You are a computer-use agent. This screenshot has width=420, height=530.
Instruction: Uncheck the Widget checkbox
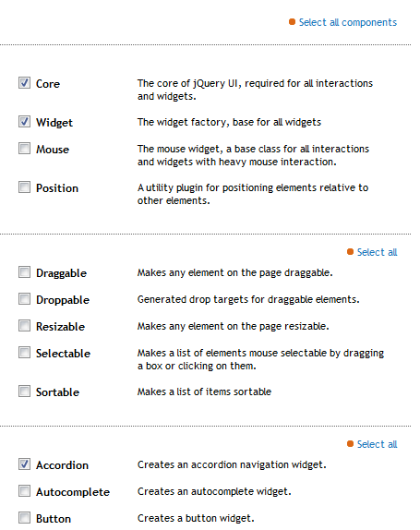(24, 122)
